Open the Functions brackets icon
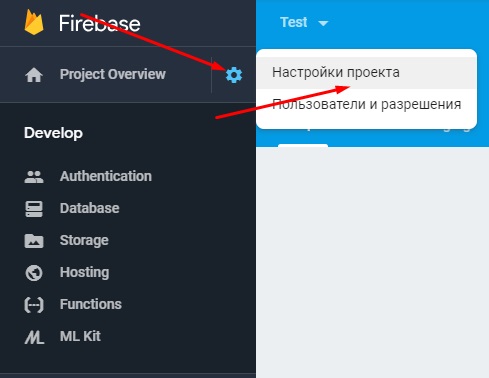The width and height of the screenshot is (489, 378). pos(34,305)
